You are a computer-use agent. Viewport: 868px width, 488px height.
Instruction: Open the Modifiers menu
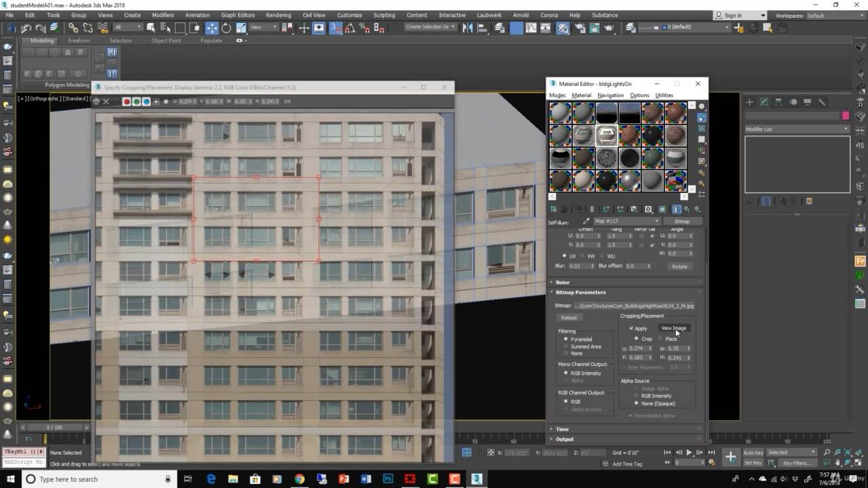(163, 15)
